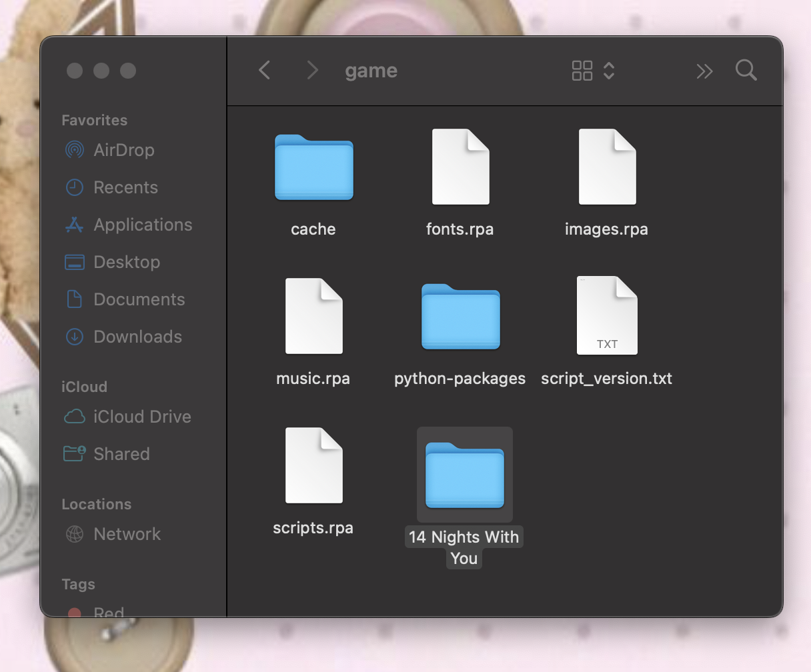Click the Documents sidebar icon
The width and height of the screenshot is (811, 672).
point(75,299)
